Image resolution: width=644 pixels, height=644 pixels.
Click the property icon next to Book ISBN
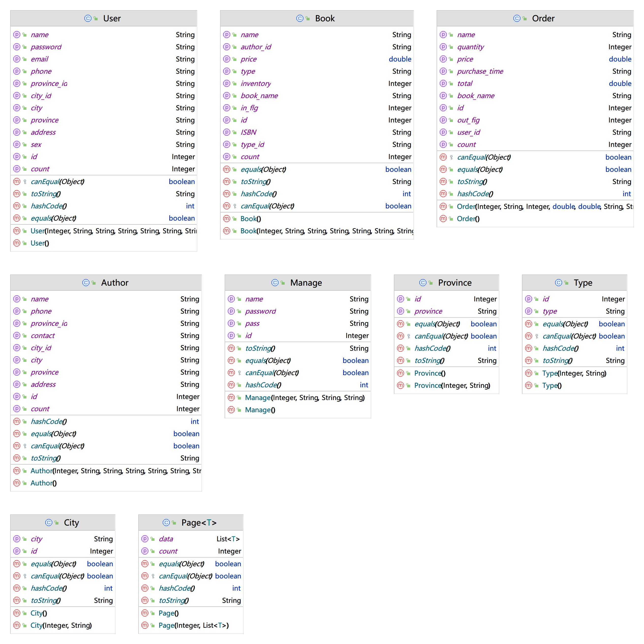(227, 132)
